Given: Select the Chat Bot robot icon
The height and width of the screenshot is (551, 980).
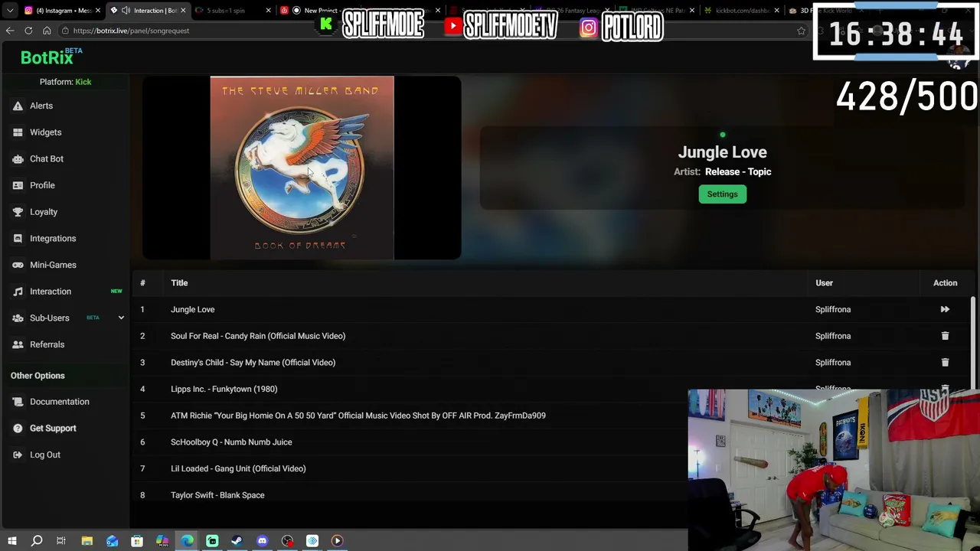Looking at the screenshot, I should coord(18,158).
